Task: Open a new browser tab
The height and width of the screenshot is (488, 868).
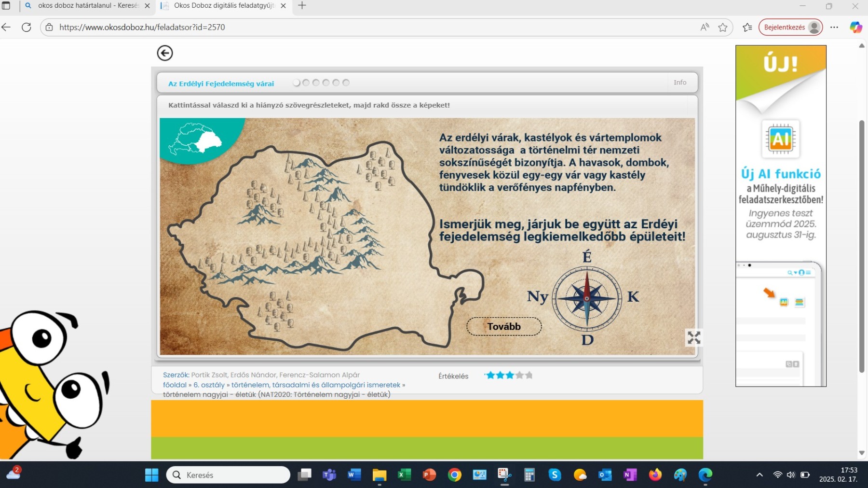Action: (x=302, y=6)
